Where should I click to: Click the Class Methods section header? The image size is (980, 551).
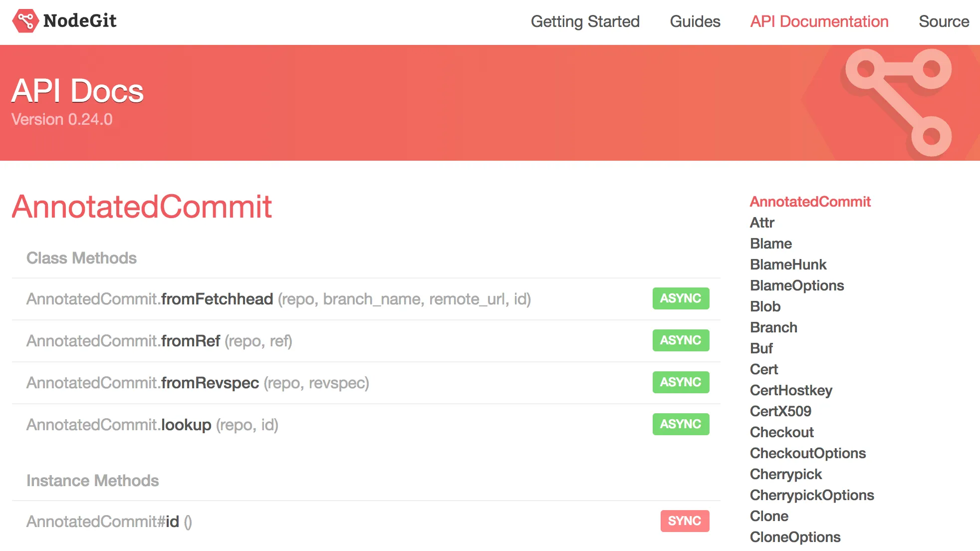[x=81, y=258]
